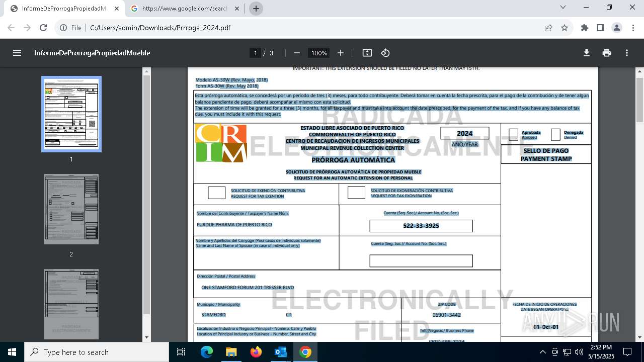
Task: Click zip code 06901-3442
Action: tap(446, 315)
